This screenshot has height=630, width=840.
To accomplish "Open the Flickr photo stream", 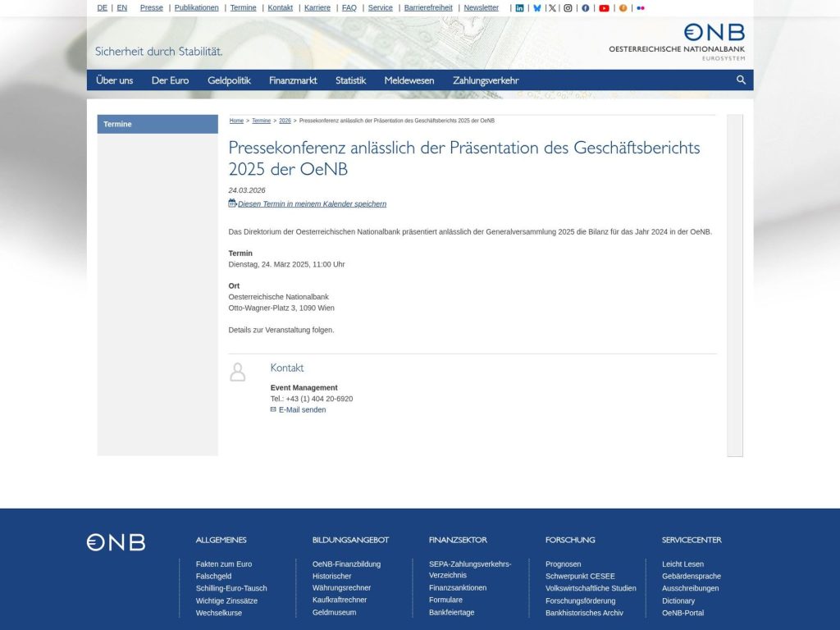I will point(641,8).
